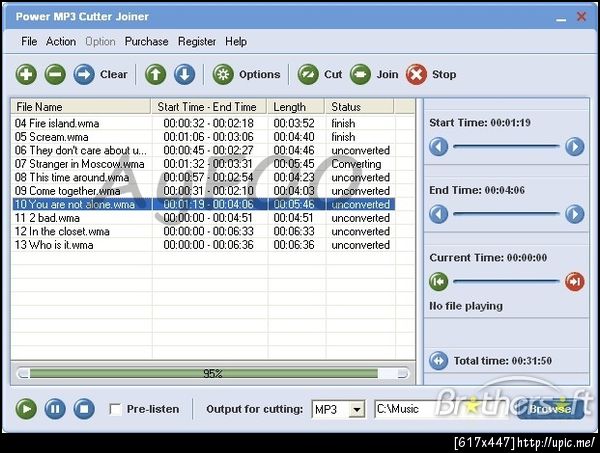
Task: Click time range 00:00:32 - 00:02:18
Action: (x=209, y=123)
